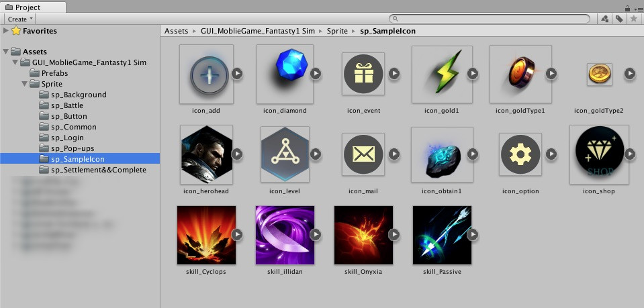Collapse the Assets root folder arrow

(6, 52)
